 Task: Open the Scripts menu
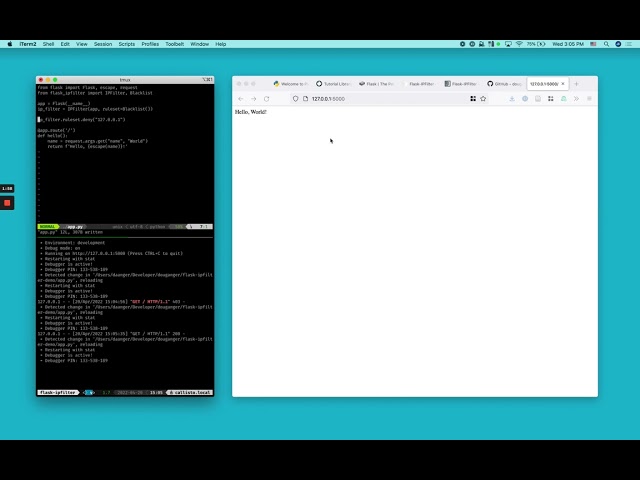click(x=127, y=44)
